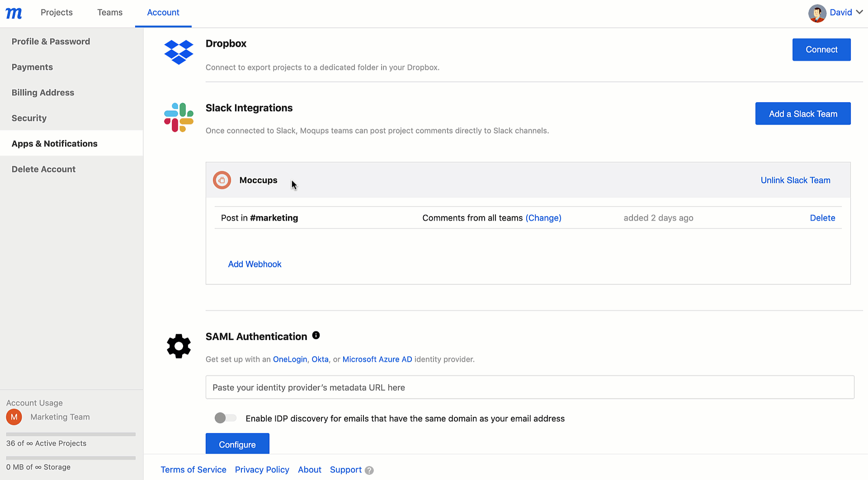Screen dimensions: 868x480
Task: Click David's profile avatar picture
Action: click(x=817, y=13)
